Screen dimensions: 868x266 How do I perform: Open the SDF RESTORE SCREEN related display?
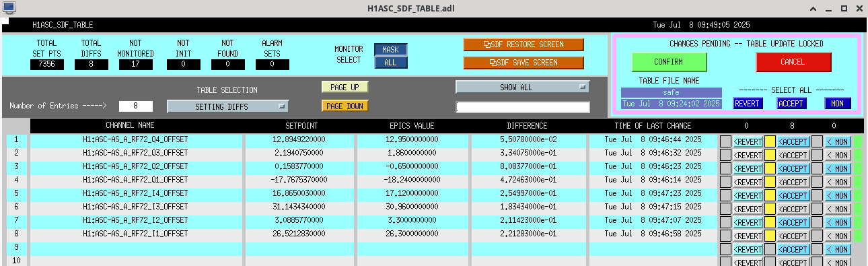click(523, 44)
